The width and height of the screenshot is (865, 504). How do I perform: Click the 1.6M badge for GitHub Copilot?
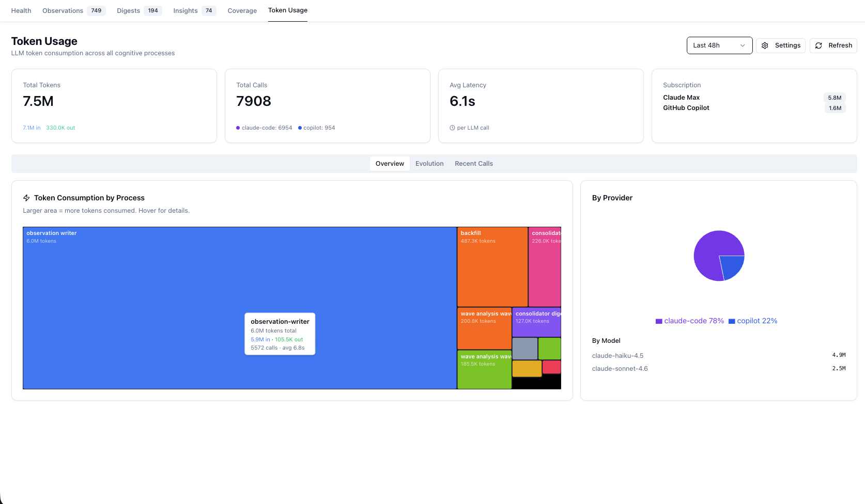(x=835, y=108)
